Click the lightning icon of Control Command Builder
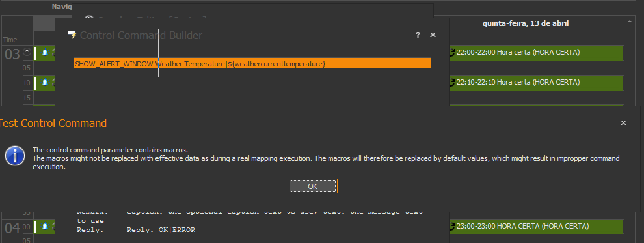The width and height of the screenshot is (644, 243). click(72, 35)
